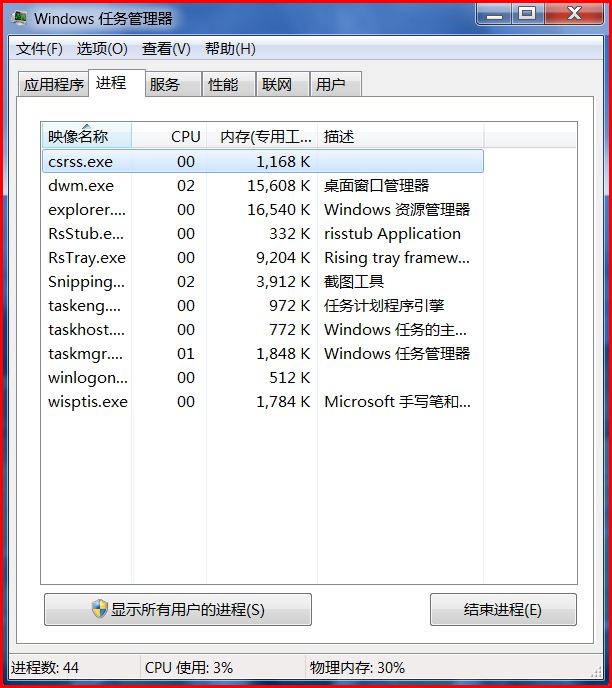Click the shield icon on 显示所有用户的进程 button
Image resolution: width=612 pixels, height=688 pixels.
click(x=100, y=609)
